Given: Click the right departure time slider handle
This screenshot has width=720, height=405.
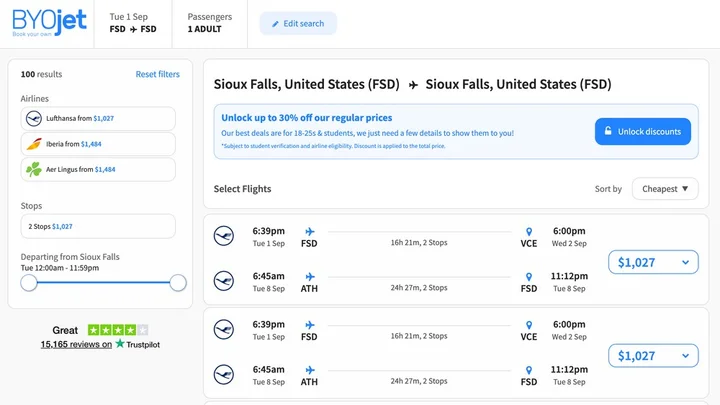Looking at the screenshot, I should pyautogui.click(x=178, y=283).
